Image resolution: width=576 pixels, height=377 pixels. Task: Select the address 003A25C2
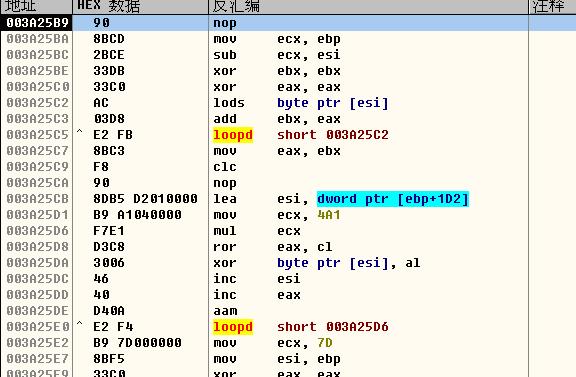[37, 103]
